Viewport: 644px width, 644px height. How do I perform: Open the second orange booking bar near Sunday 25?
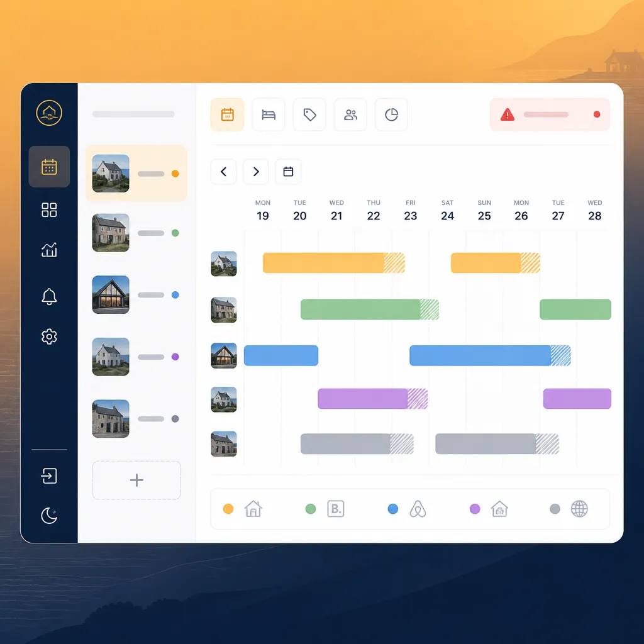496,263
